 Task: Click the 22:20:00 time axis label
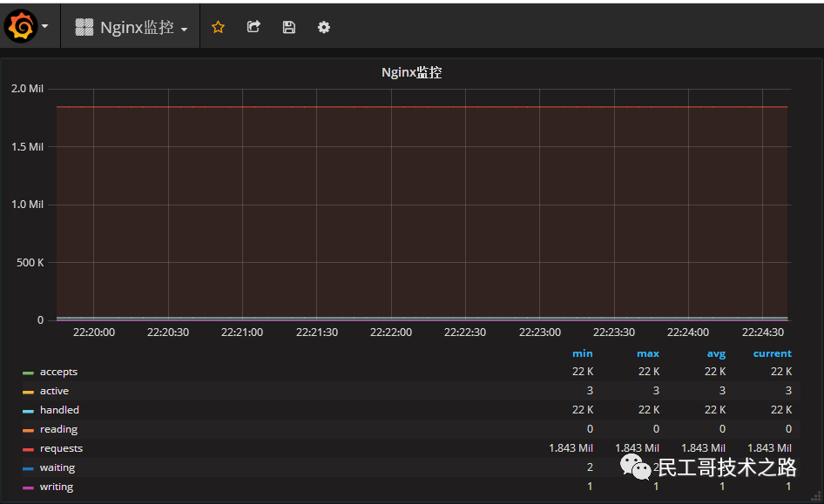pyautogui.click(x=93, y=333)
